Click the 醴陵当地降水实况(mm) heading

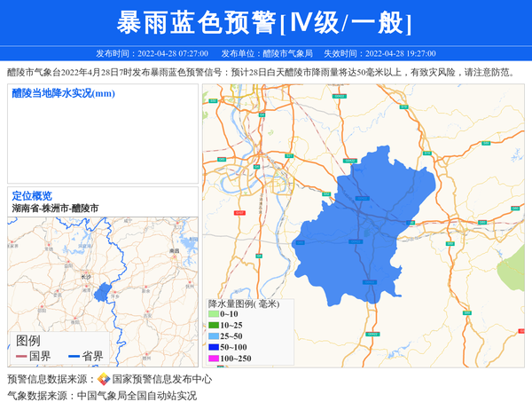63,93
